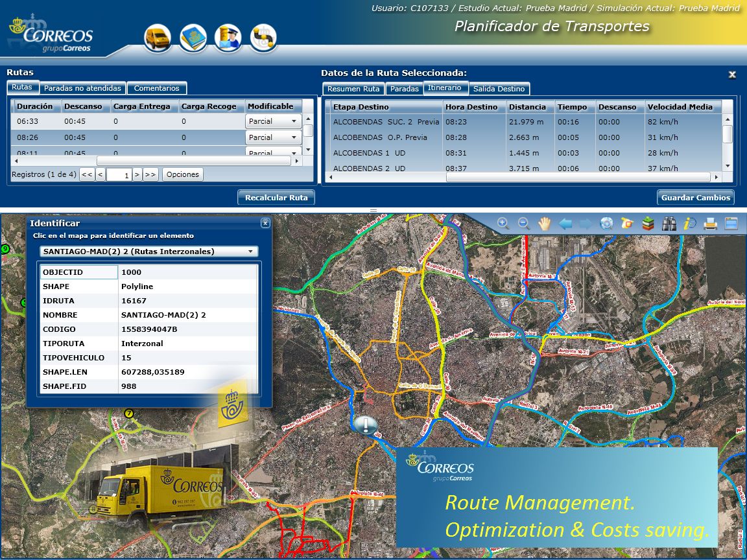Click the binoculars search tool
Screen dimensions: 747x560
pos(669,224)
